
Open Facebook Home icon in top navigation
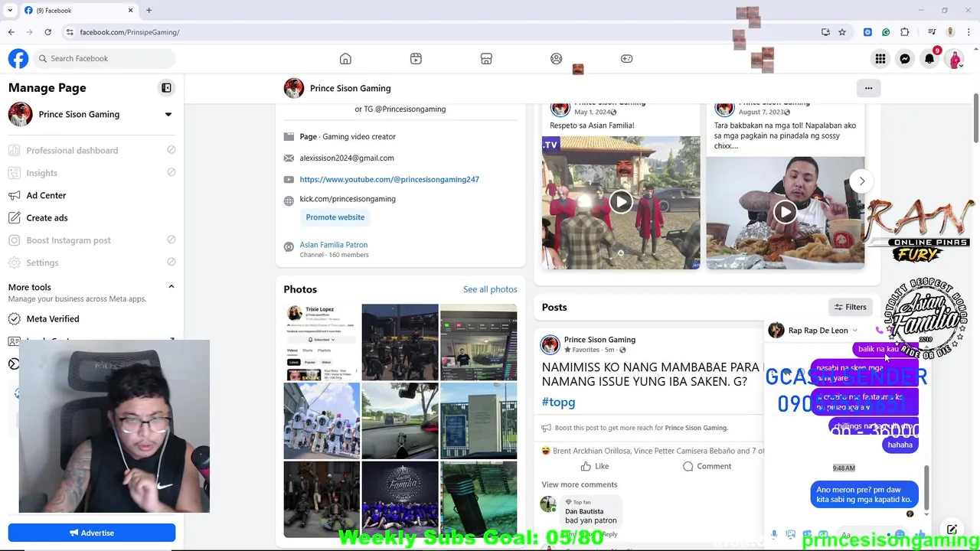(x=345, y=59)
